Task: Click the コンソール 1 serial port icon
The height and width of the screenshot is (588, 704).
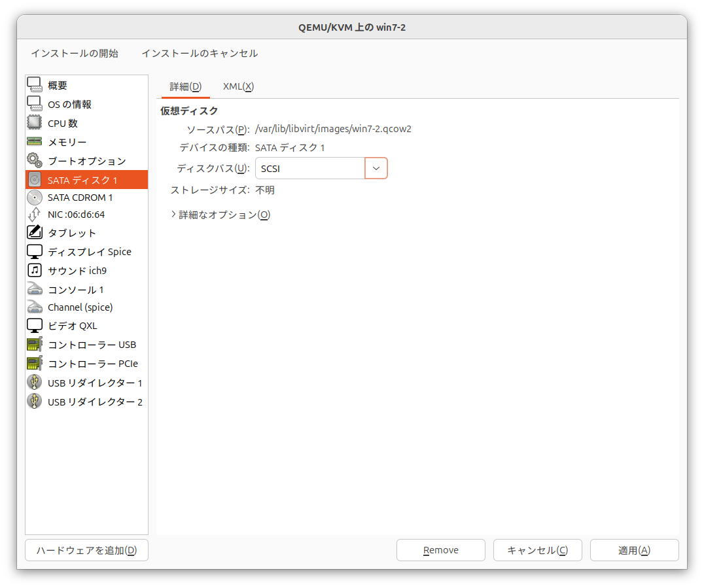Action: [35, 289]
